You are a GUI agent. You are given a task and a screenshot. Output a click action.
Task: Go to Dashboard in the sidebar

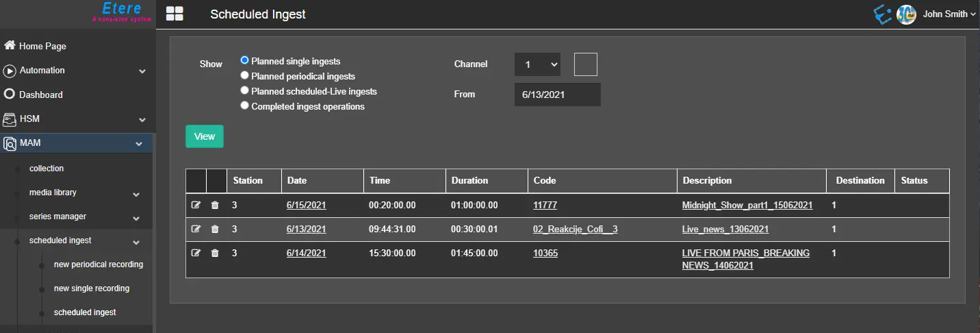click(40, 95)
